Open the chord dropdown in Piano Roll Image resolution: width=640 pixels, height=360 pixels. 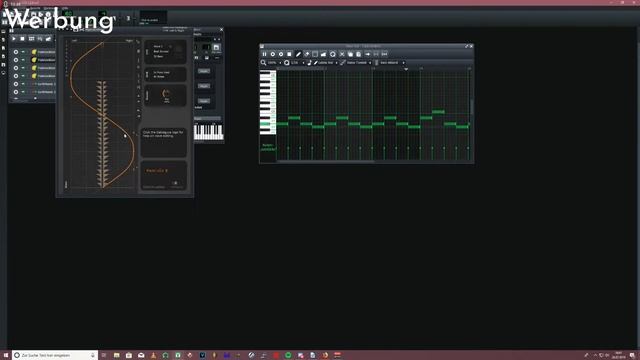pyautogui.click(x=392, y=63)
